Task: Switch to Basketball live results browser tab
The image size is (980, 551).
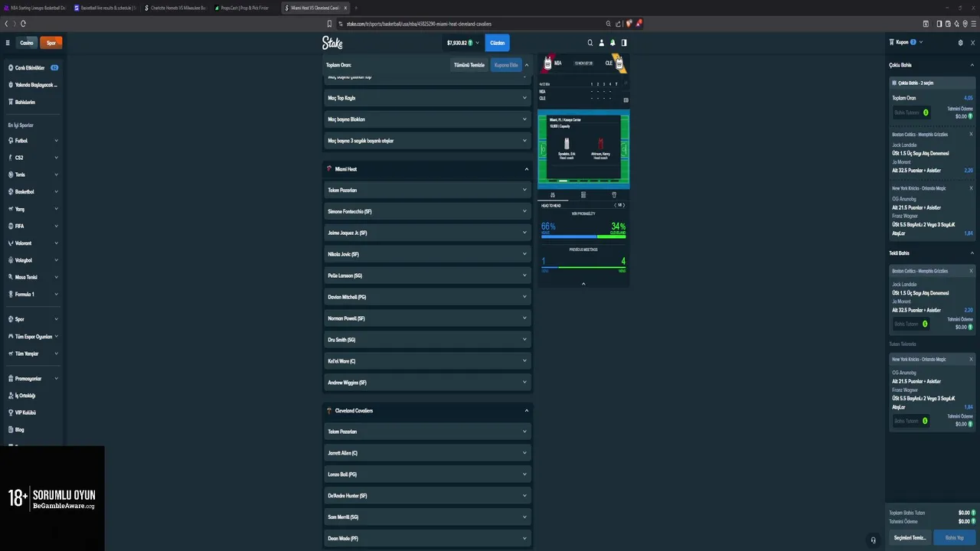Action: (106, 8)
